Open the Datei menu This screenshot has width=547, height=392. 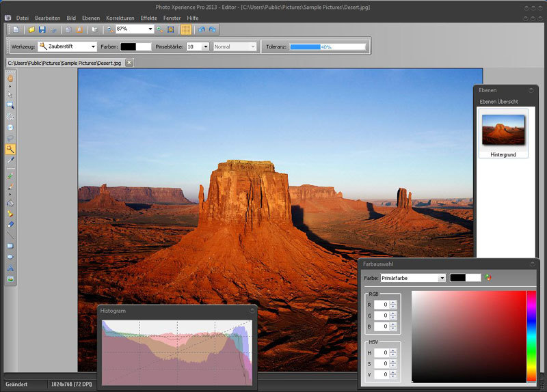click(23, 18)
